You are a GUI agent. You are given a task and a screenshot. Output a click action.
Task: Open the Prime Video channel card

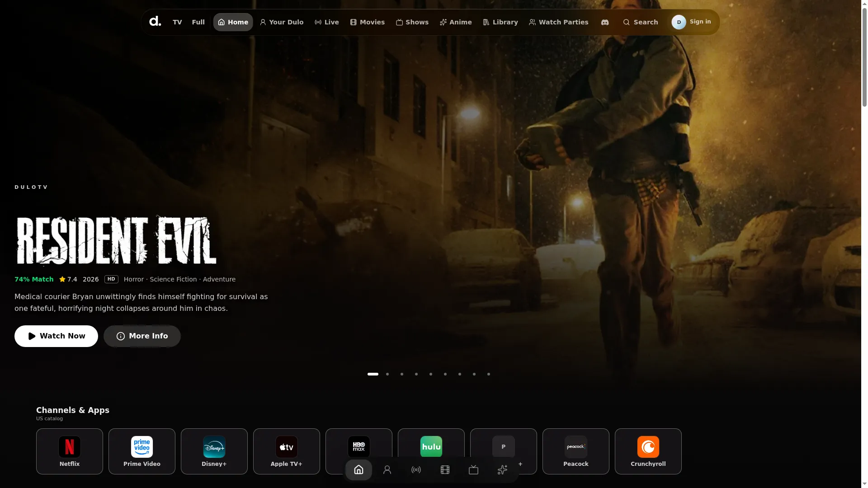tap(142, 451)
